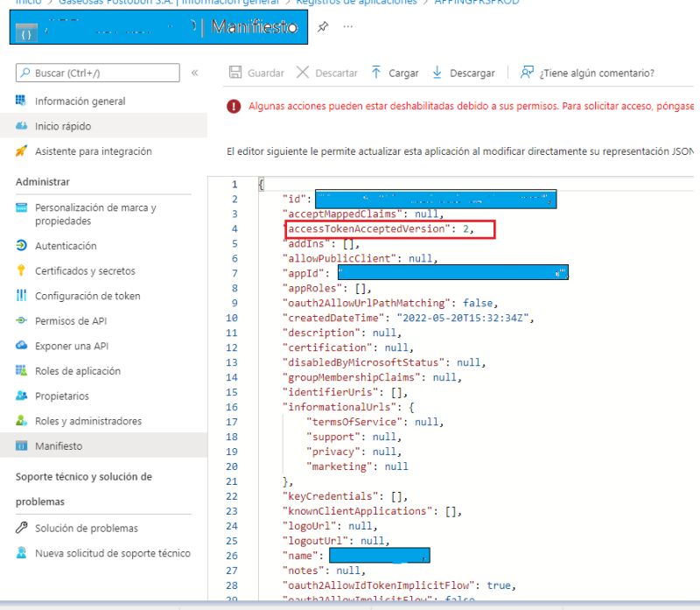Download the manifest using Descargar
The height and width of the screenshot is (610, 700).
(x=474, y=74)
